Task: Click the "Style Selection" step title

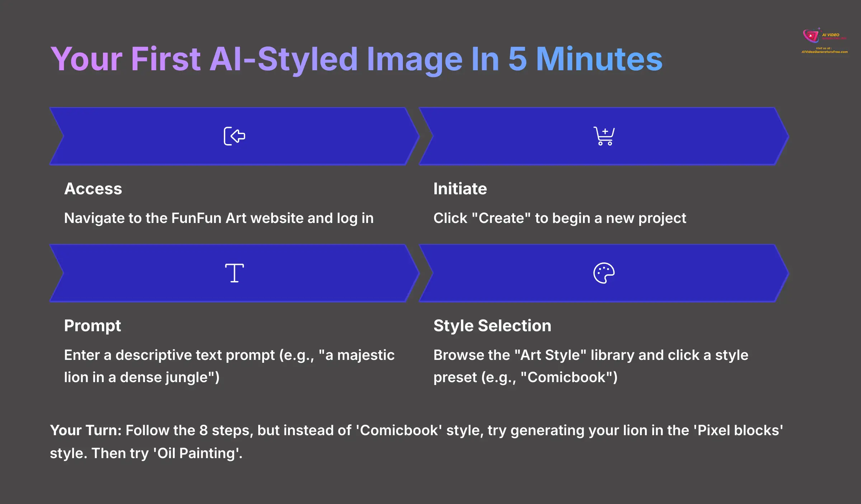Action: click(x=492, y=326)
